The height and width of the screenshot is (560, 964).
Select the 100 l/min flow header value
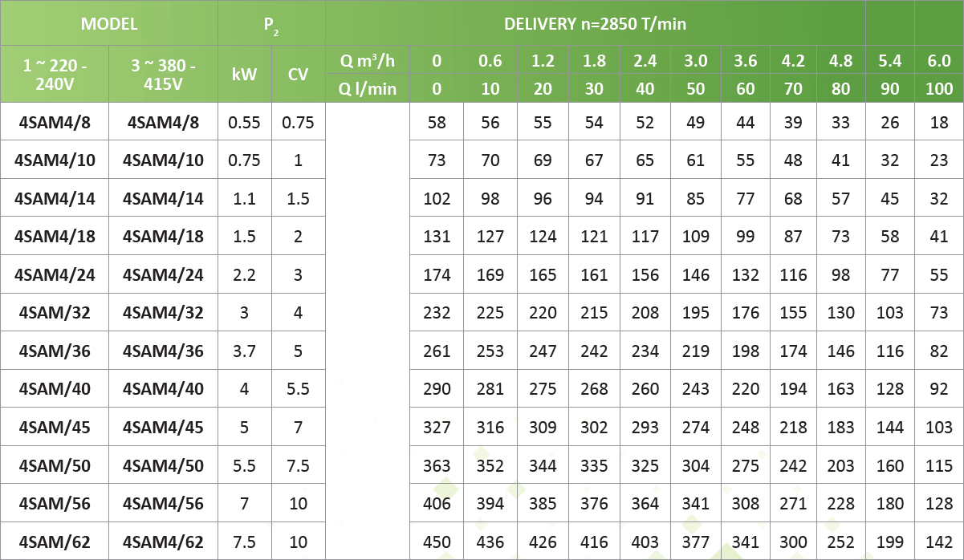(939, 88)
